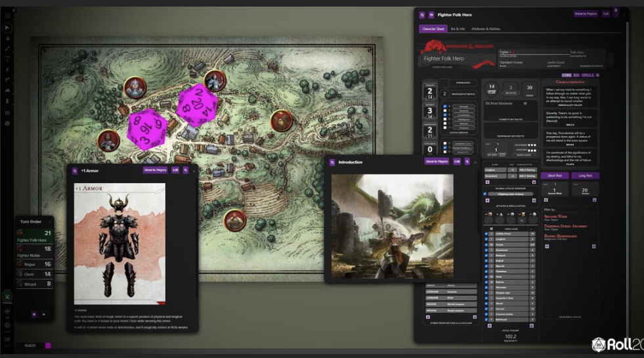Viewport: 644px width, 358px height.
Task: Click the first purple icon left of Fighter Folk Hero title
Action: 422,15
